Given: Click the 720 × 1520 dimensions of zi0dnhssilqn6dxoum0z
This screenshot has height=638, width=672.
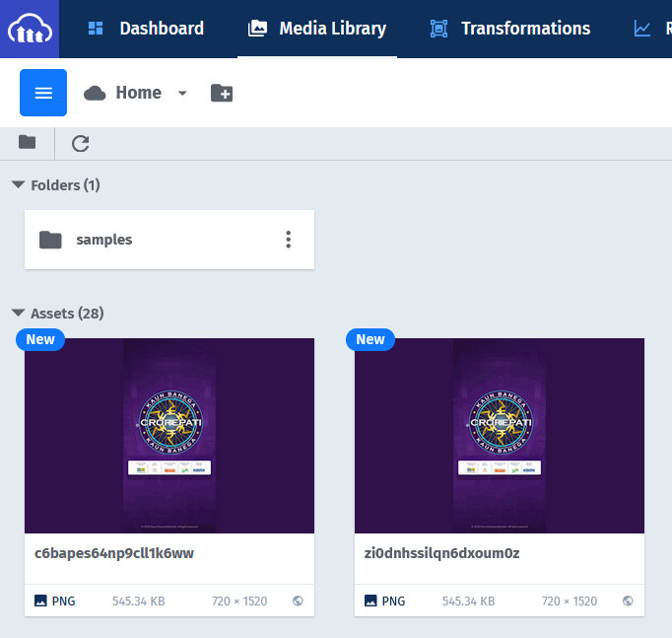Looking at the screenshot, I should coord(570,602).
